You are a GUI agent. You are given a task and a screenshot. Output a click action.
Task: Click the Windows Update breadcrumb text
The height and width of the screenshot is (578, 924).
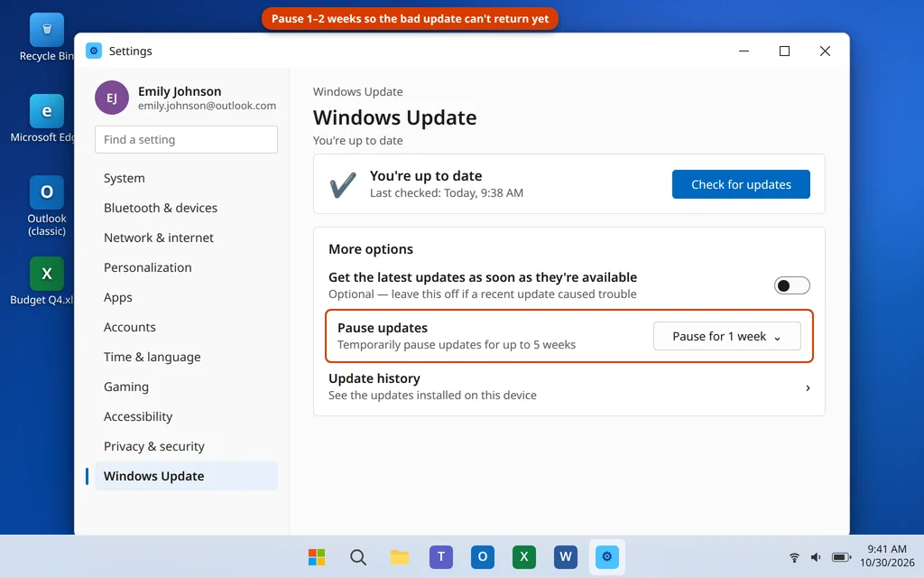[357, 92]
